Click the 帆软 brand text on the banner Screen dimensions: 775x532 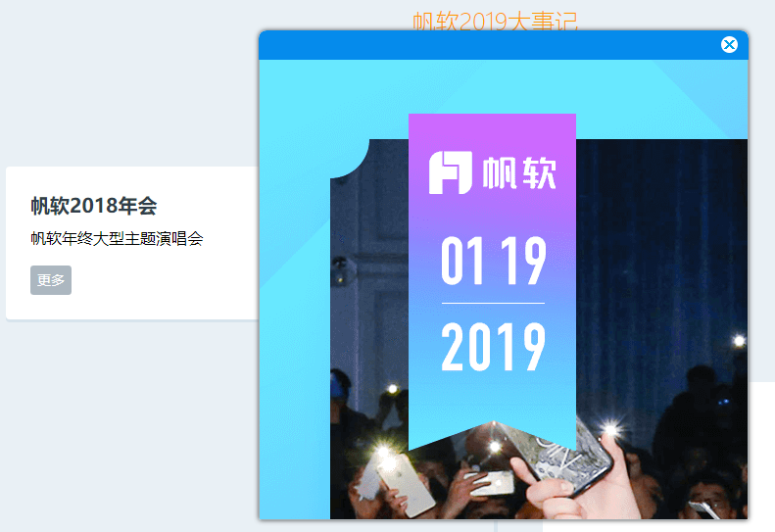point(519,173)
